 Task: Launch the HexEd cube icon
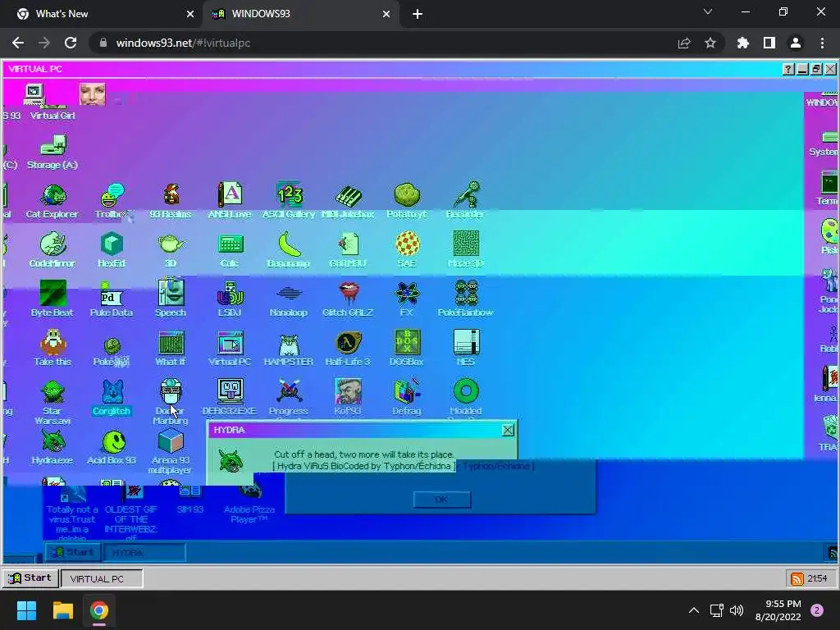coord(112,249)
